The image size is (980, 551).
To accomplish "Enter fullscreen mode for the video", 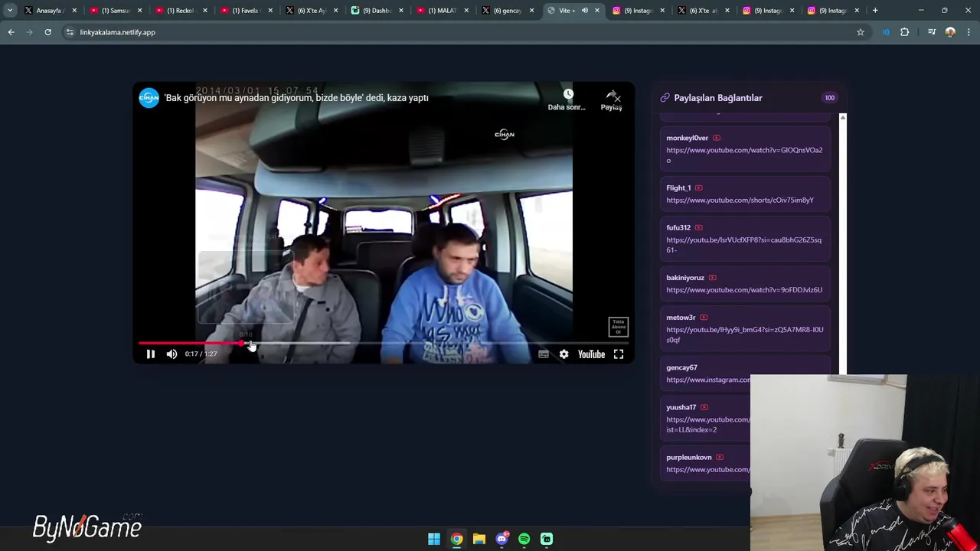I will [x=619, y=354].
